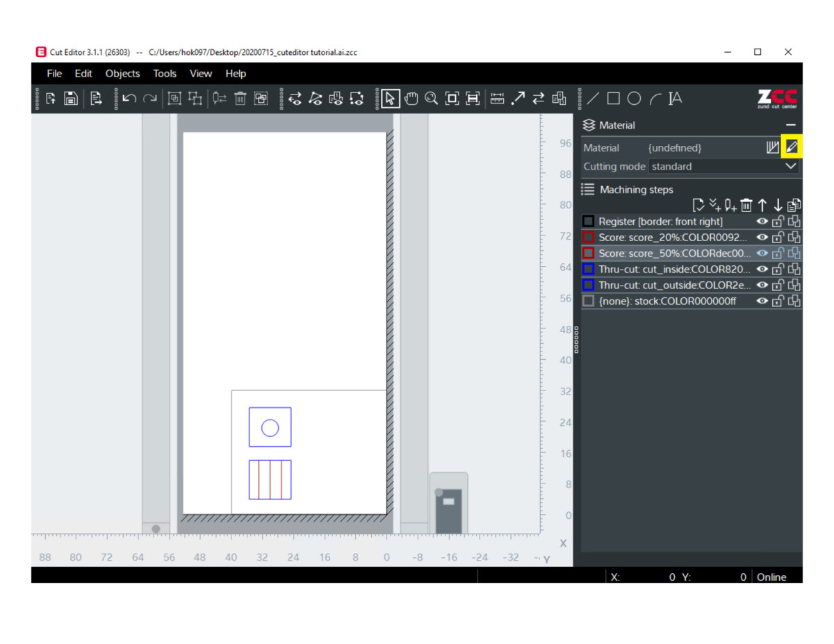Image resolution: width=834 pixels, height=644 pixels.
Task: Open the Tools menu
Action: click(x=165, y=74)
